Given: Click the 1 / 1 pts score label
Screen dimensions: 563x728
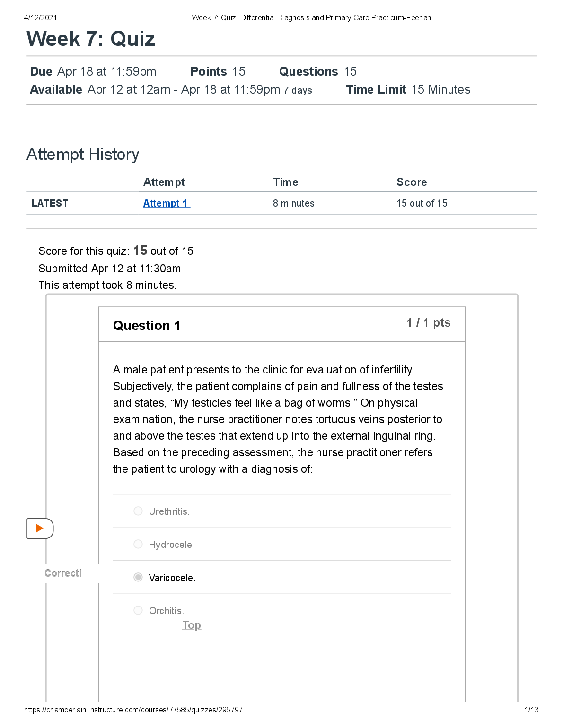Looking at the screenshot, I should coord(428,323).
